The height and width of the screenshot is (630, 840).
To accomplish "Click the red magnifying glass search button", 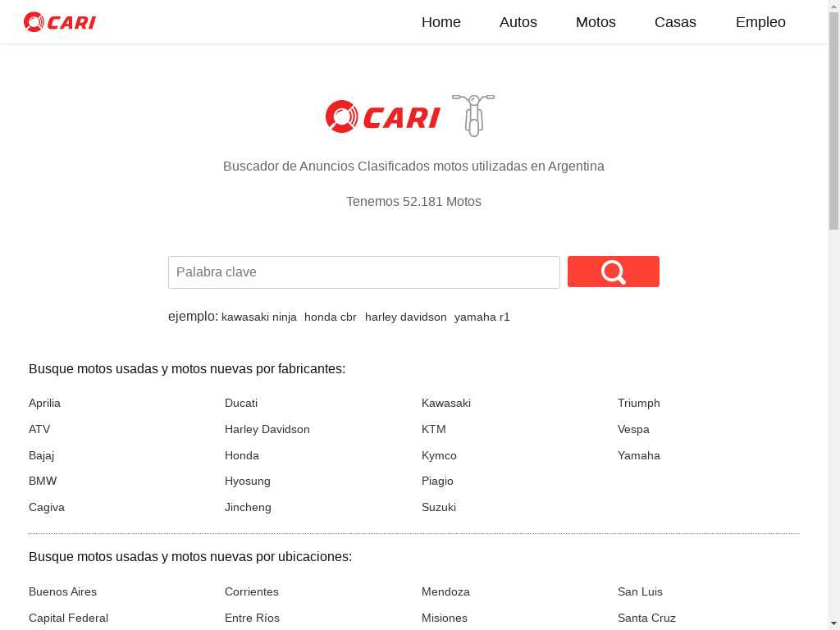I will tap(614, 272).
